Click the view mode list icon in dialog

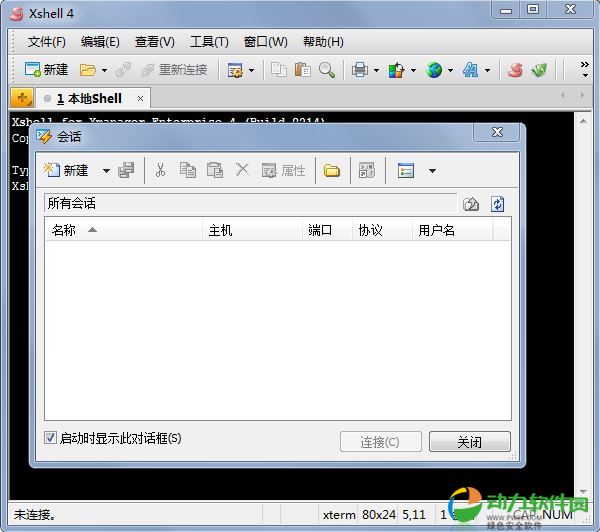(406, 170)
